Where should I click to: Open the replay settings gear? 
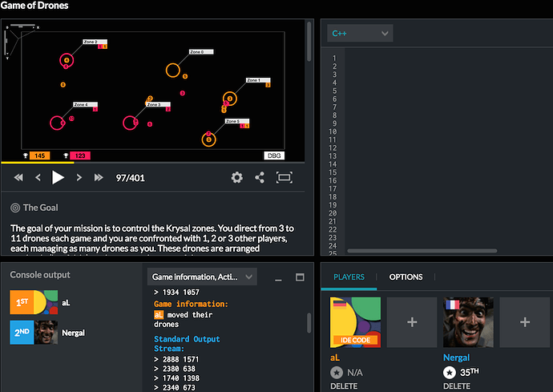236,177
